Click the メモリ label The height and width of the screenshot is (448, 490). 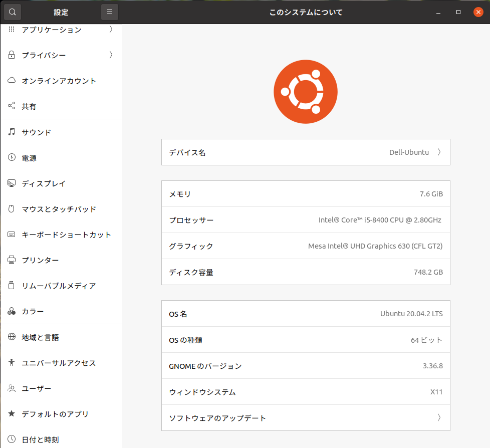[x=180, y=194]
